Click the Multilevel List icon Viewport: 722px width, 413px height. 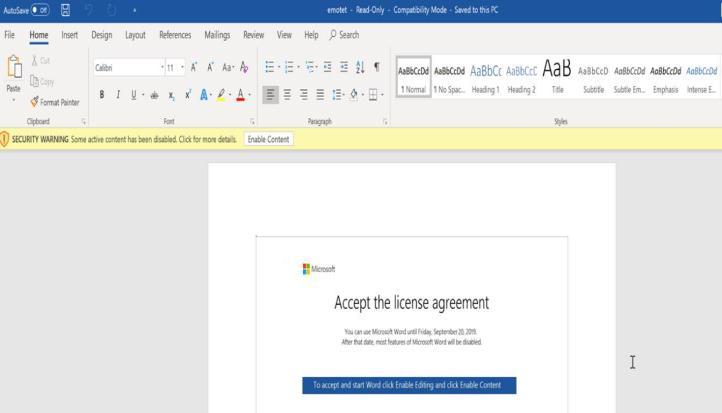[310, 67]
